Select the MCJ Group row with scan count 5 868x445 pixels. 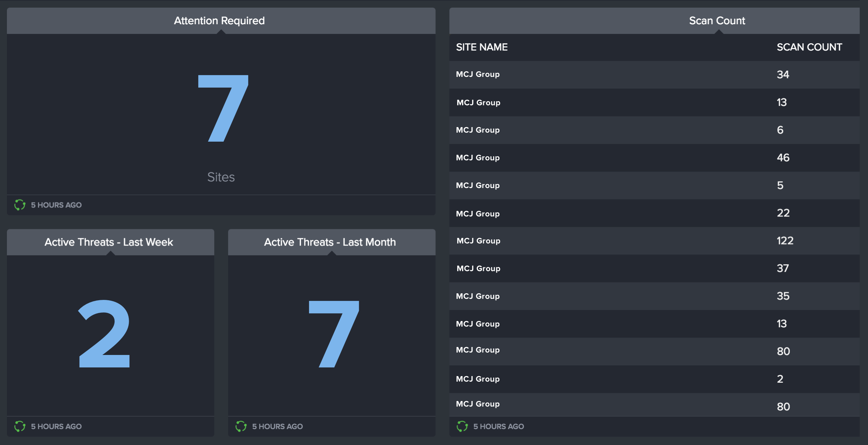pos(654,185)
